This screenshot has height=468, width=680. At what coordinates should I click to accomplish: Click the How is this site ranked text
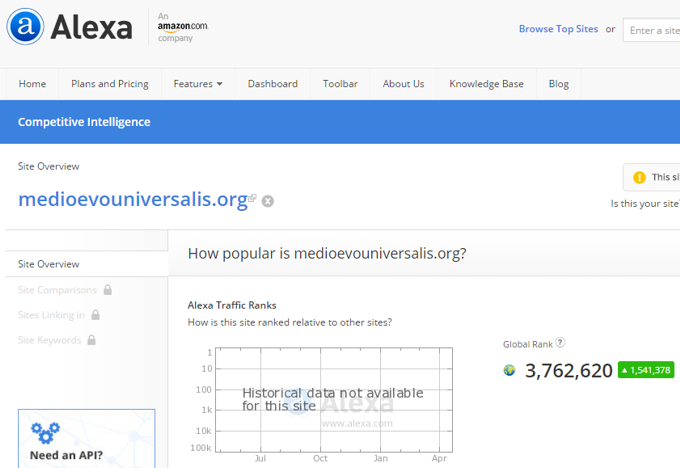pyautogui.click(x=290, y=322)
